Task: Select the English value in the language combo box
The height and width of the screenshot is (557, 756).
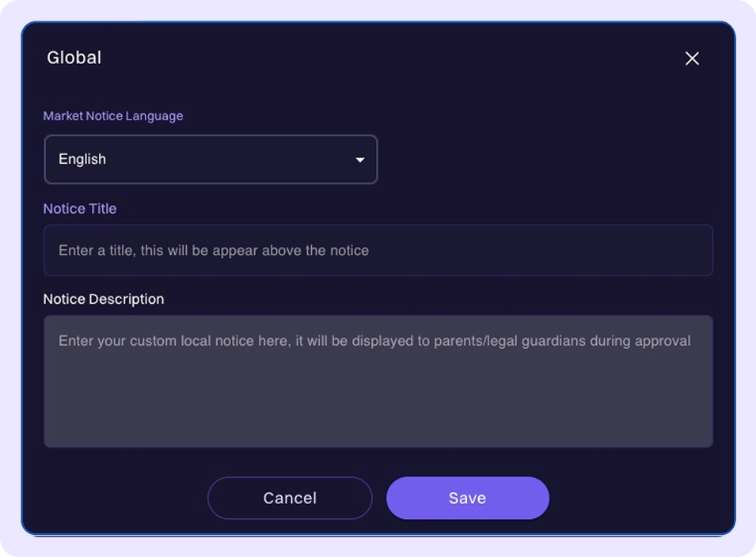Action: [x=82, y=159]
